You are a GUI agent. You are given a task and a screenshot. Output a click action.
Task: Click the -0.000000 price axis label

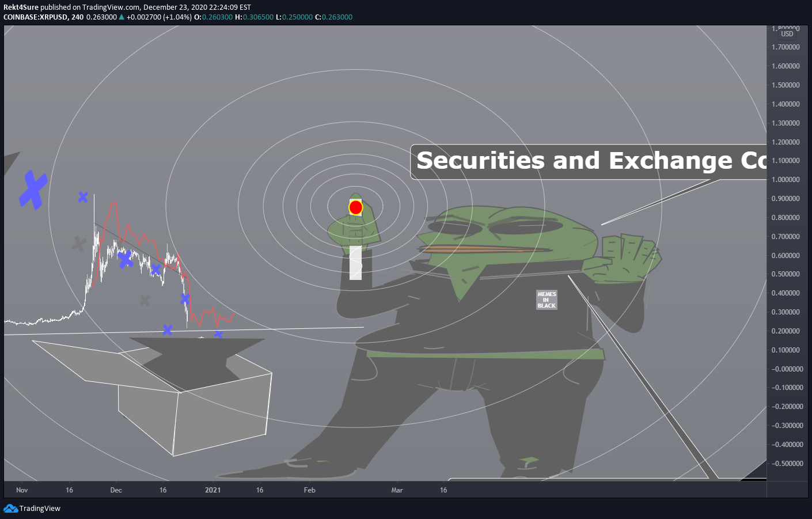[787, 369]
